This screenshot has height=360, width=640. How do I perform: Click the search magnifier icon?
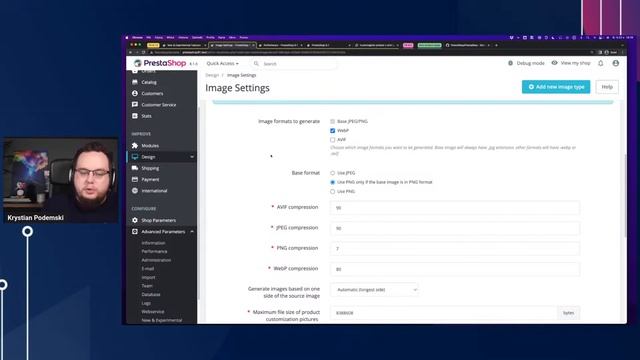[256, 64]
